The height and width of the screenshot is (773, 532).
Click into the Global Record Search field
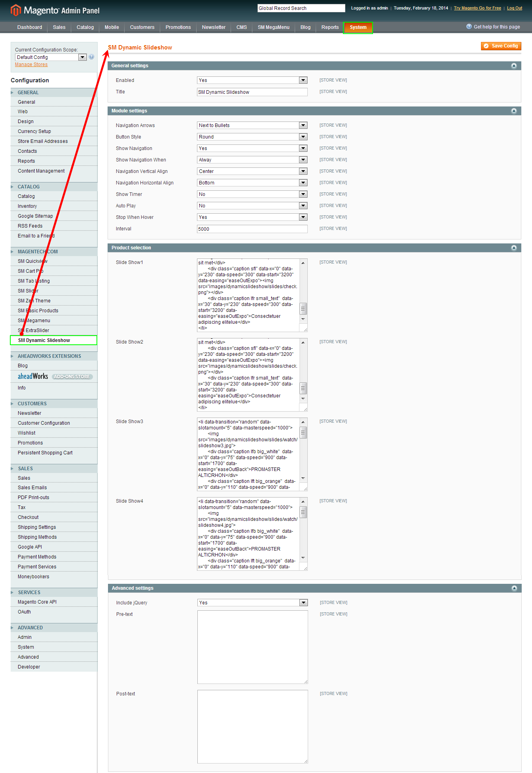[301, 8]
